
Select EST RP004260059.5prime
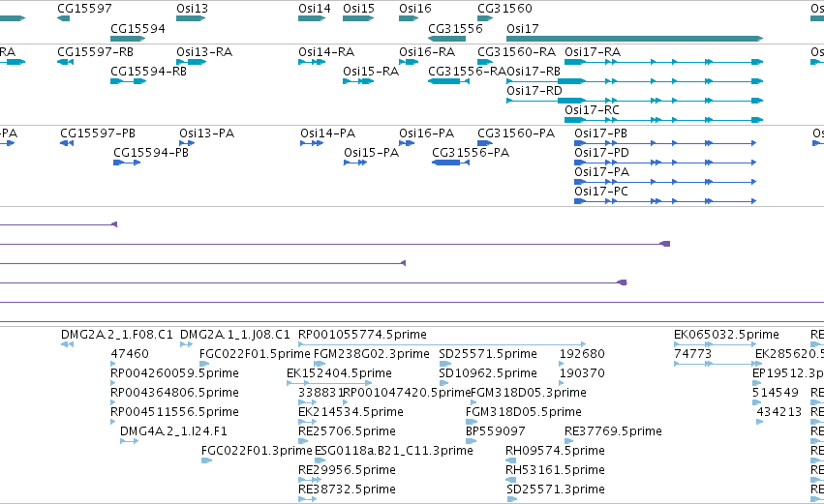click(174, 373)
